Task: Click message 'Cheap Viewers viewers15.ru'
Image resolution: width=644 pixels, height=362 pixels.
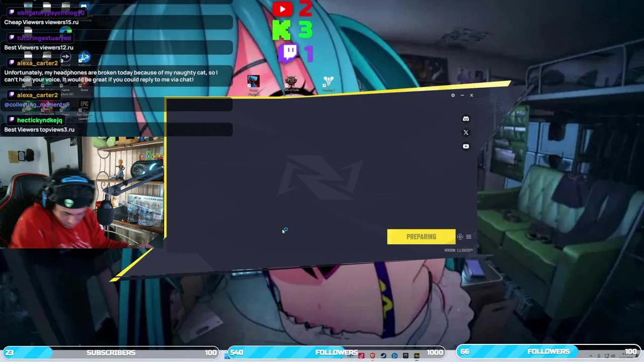Action: coord(41,22)
